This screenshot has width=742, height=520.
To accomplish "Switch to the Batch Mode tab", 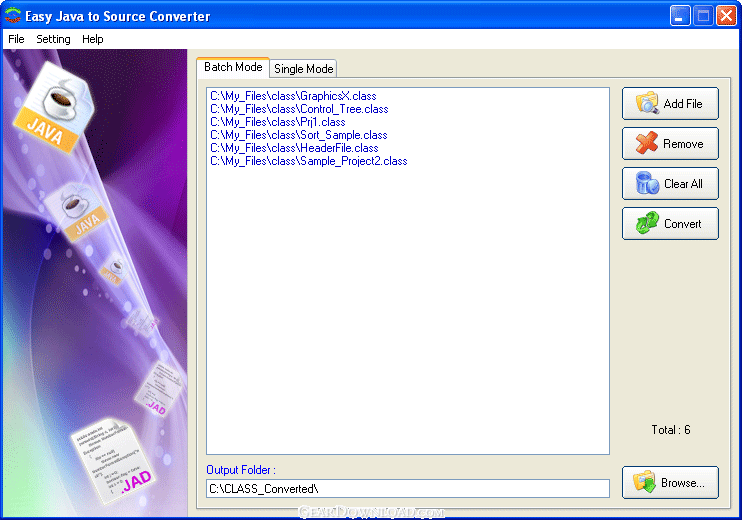I will click(x=233, y=67).
